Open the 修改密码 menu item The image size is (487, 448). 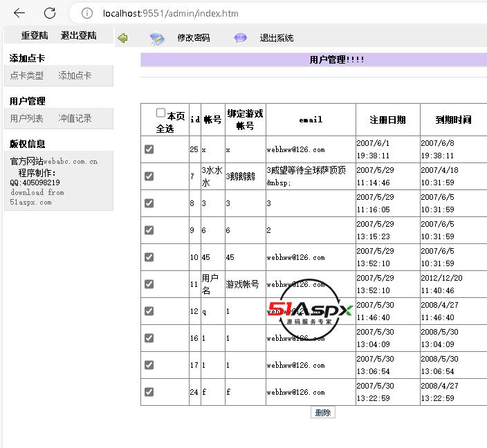(x=193, y=38)
